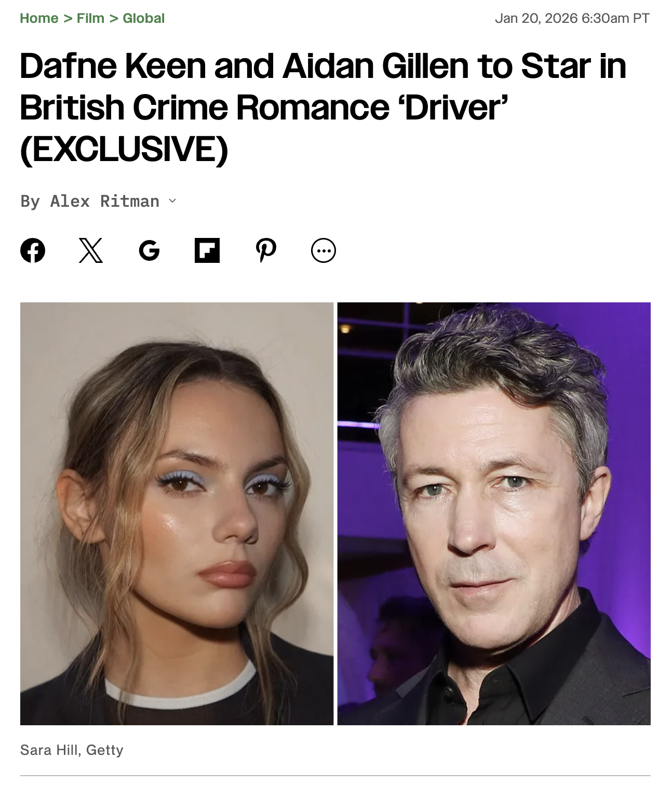
Task: Open the Film breadcrumb section
Action: pos(90,18)
